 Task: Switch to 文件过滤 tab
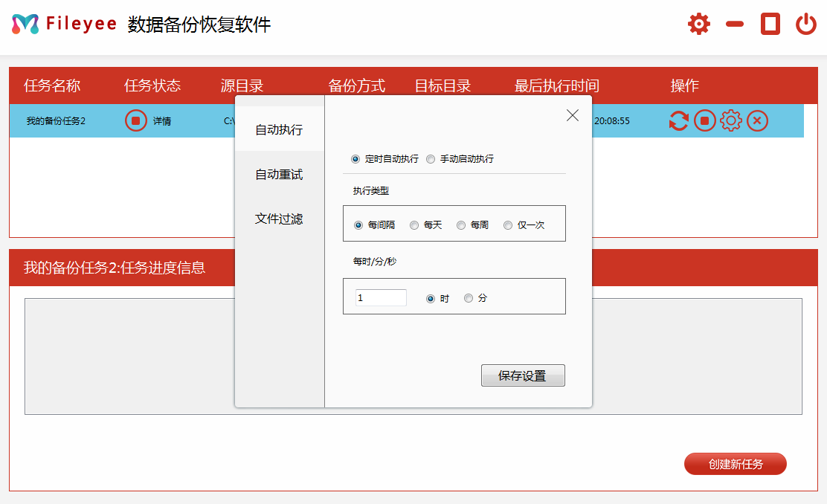pos(279,219)
